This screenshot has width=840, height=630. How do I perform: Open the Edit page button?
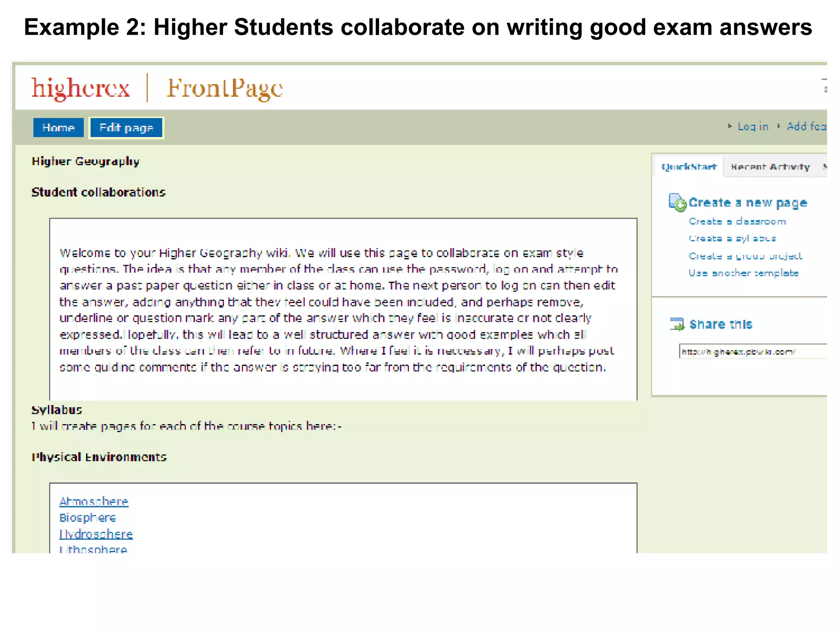click(x=126, y=128)
